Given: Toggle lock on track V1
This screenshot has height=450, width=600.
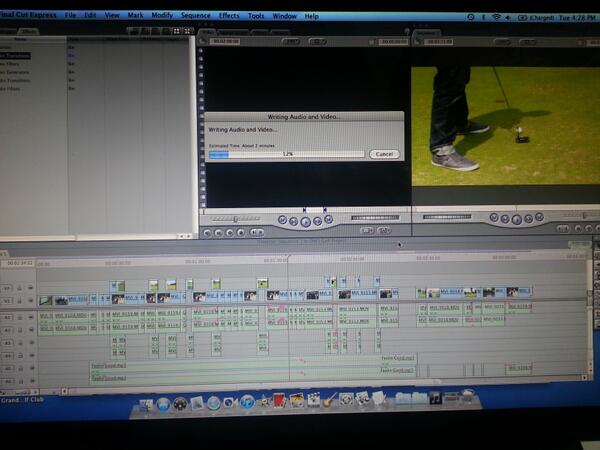Looking at the screenshot, I should [x=20, y=301].
